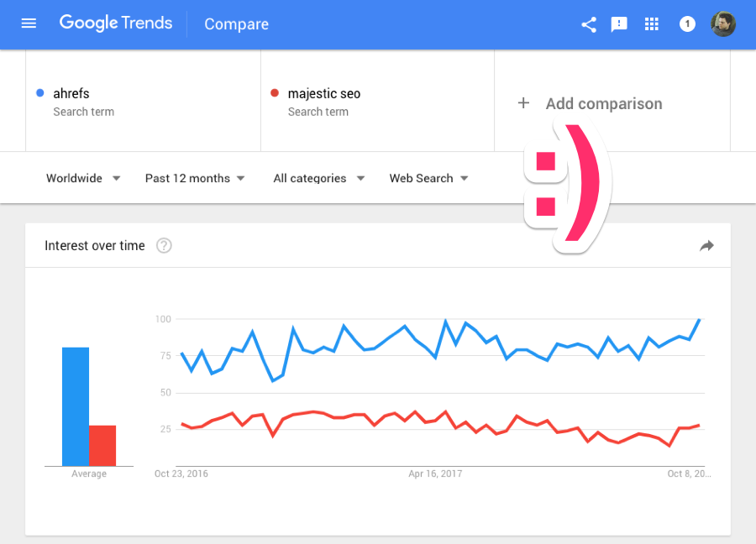The image size is (756, 544).
Task: Open the Web Search type dropdown
Action: [x=428, y=178]
